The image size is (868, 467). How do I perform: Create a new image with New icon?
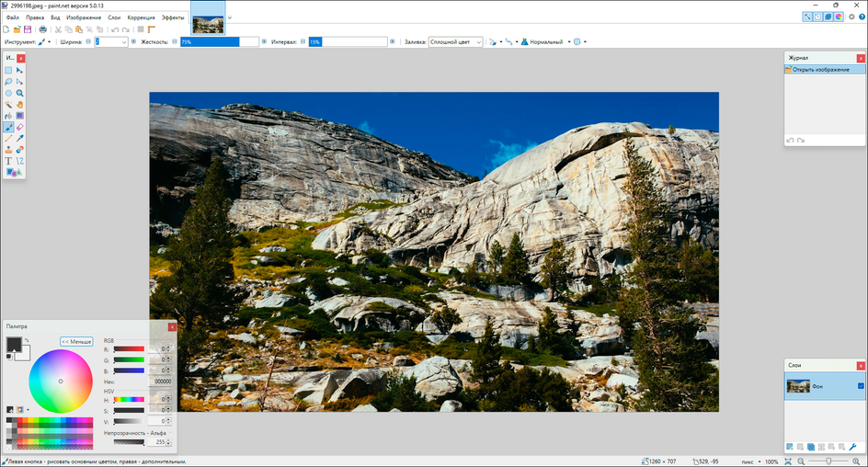6,29
